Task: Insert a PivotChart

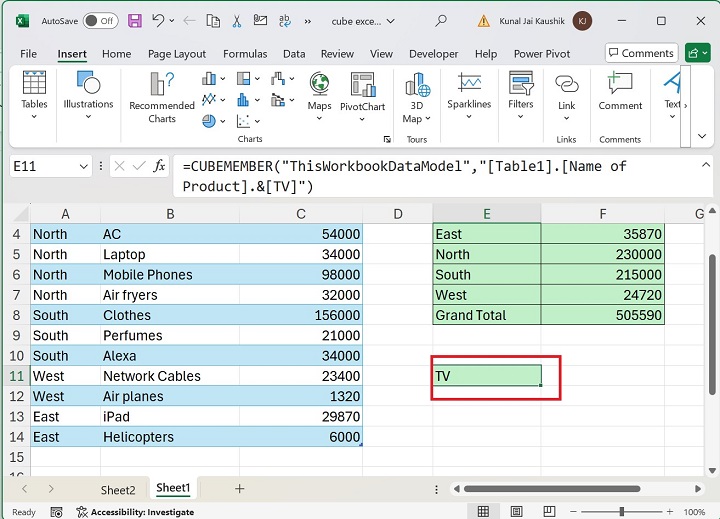Action: 362,91
